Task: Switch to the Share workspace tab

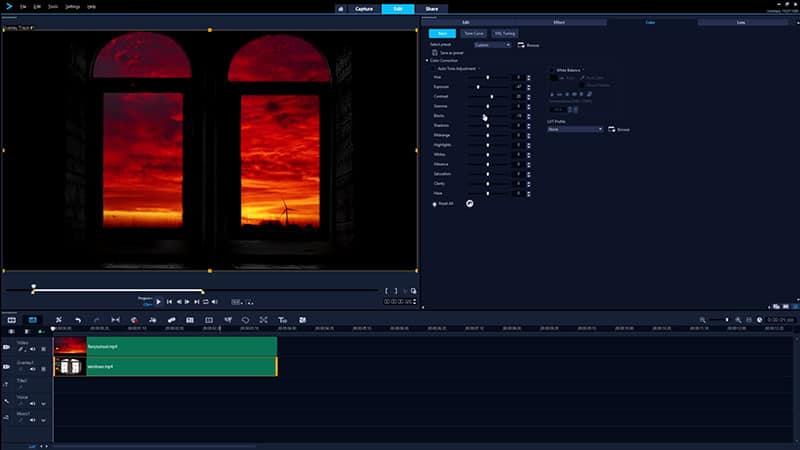Action: pyautogui.click(x=432, y=9)
